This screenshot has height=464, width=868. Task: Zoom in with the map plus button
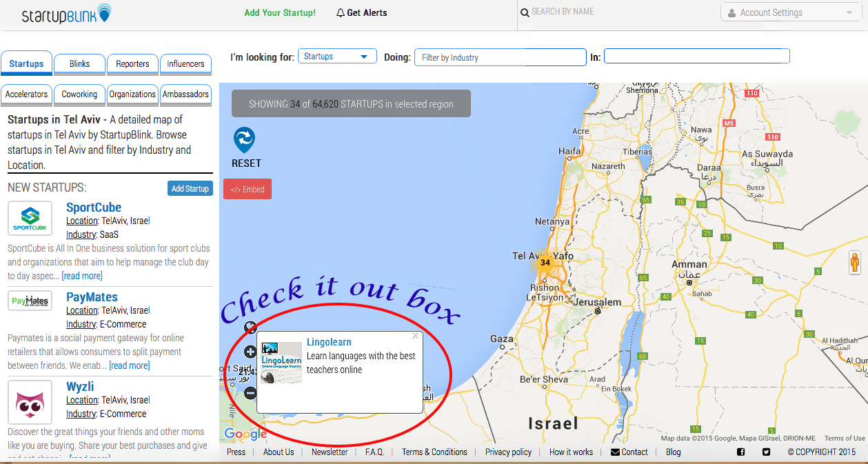pos(251,352)
